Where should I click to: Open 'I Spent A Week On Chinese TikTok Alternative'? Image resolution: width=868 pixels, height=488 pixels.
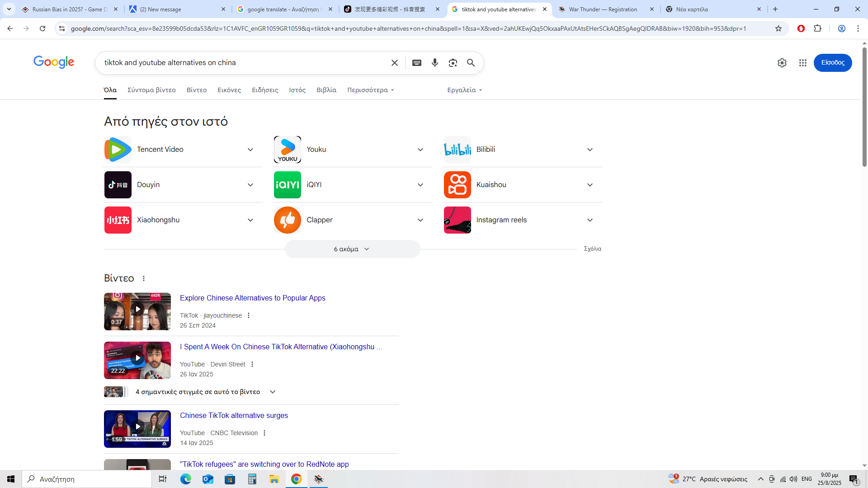point(281,347)
